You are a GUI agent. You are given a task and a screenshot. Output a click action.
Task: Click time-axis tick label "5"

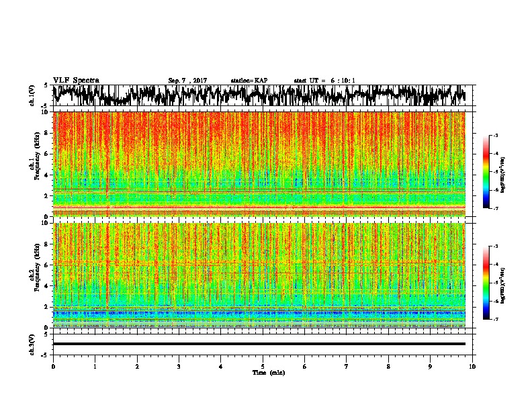point(263,367)
